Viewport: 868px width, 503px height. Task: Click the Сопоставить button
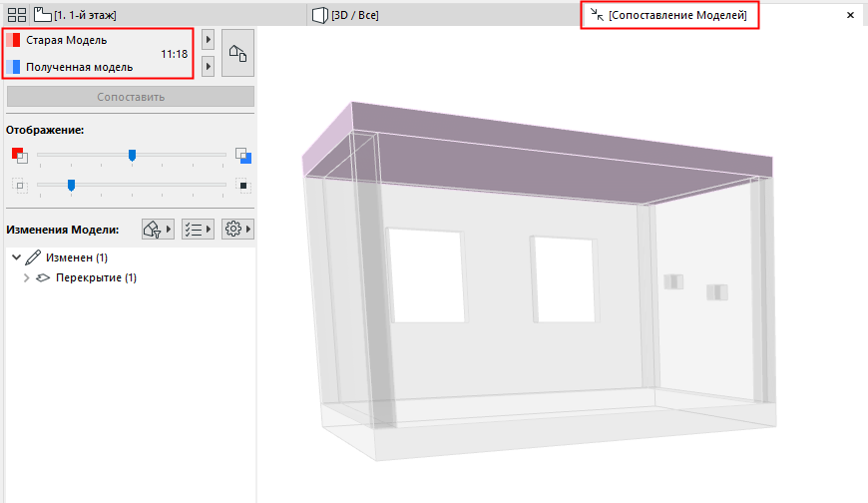131,97
